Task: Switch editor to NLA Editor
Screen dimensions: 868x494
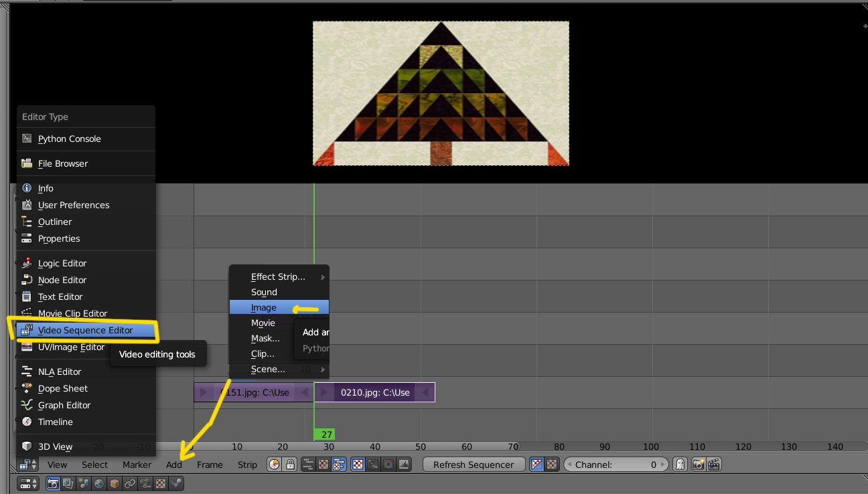Action: click(x=86, y=372)
